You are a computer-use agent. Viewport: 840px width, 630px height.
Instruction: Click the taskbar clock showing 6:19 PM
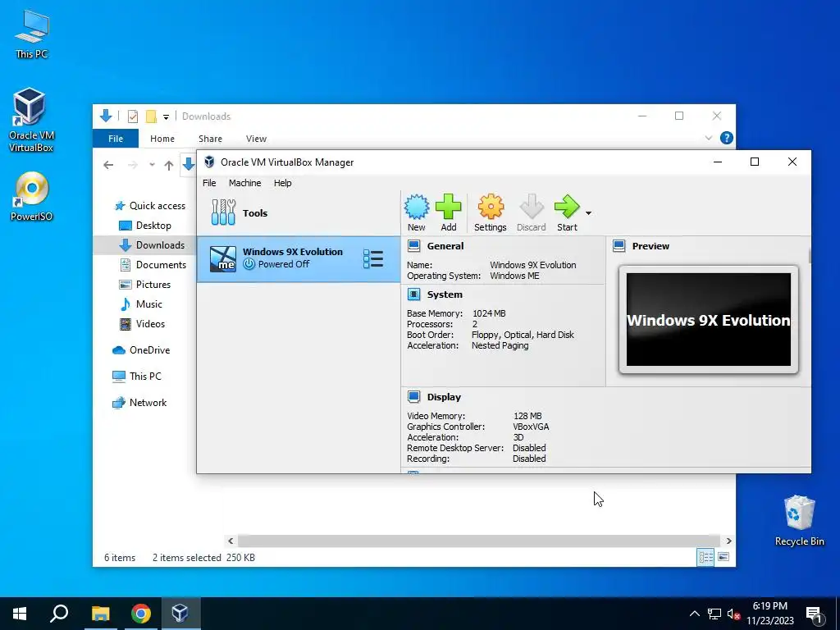769,614
